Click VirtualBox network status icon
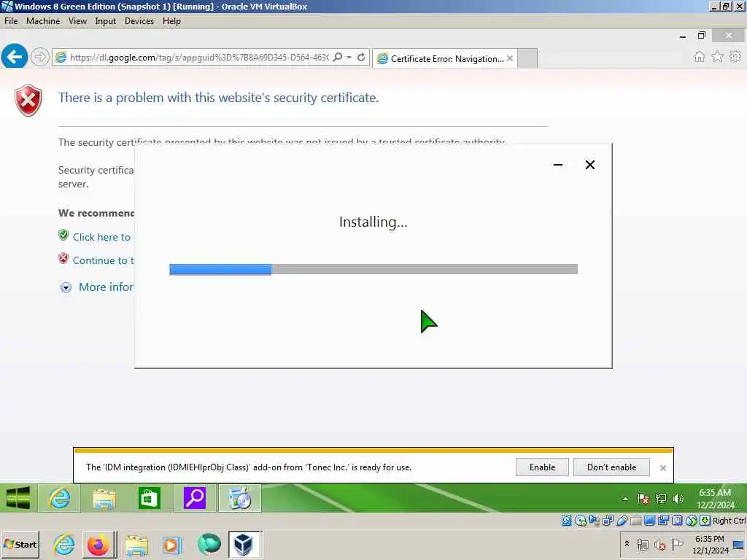The image size is (747, 560). 608,521
